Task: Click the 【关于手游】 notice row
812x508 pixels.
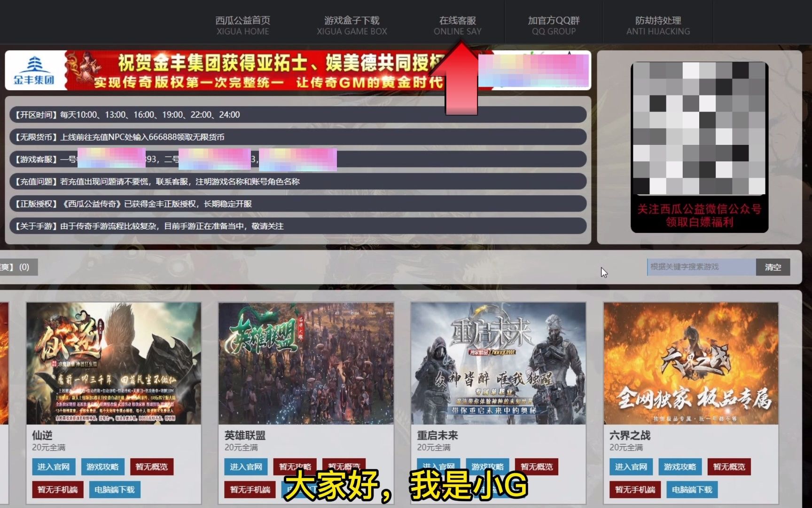Action: click(x=298, y=226)
